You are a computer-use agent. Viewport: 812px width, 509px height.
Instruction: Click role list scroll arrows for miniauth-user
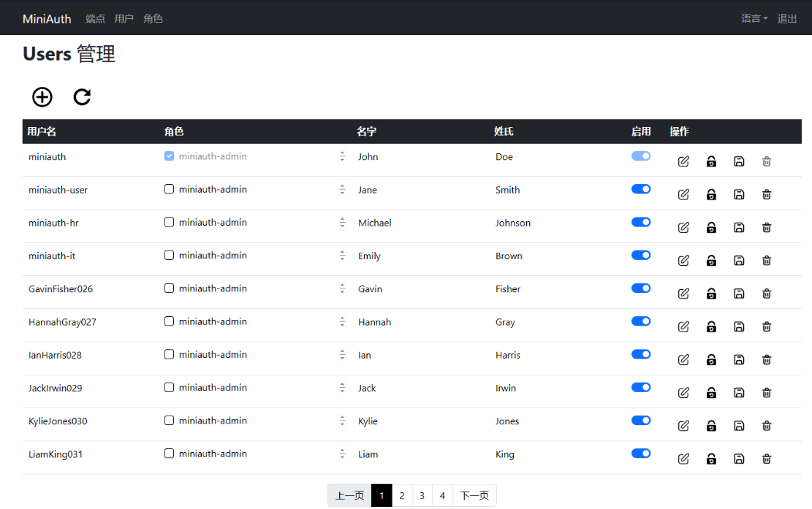point(342,189)
